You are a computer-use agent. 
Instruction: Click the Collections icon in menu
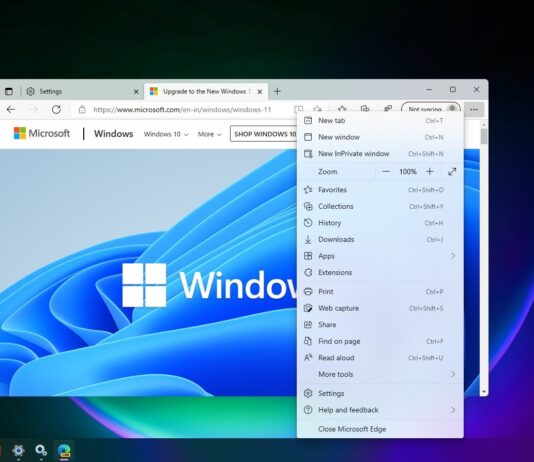click(308, 206)
